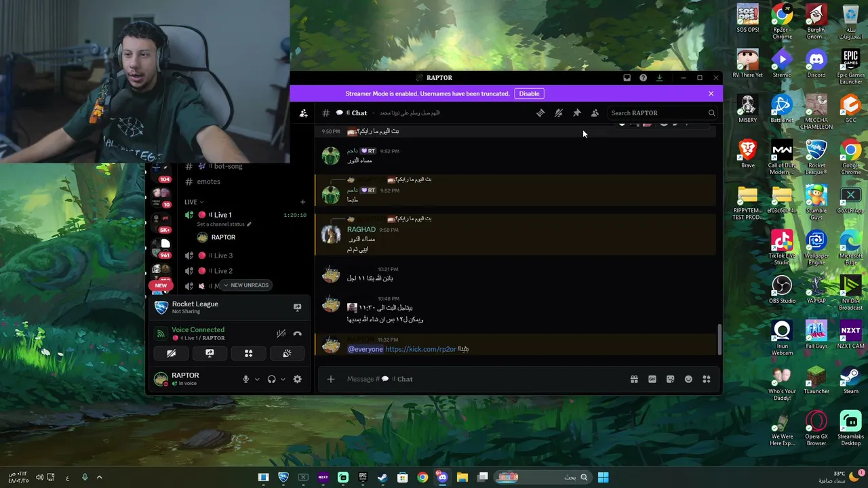This screenshot has height=488, width=868.
Task: Dismiss the Streamer Mode banner
Action: (711, 94)
